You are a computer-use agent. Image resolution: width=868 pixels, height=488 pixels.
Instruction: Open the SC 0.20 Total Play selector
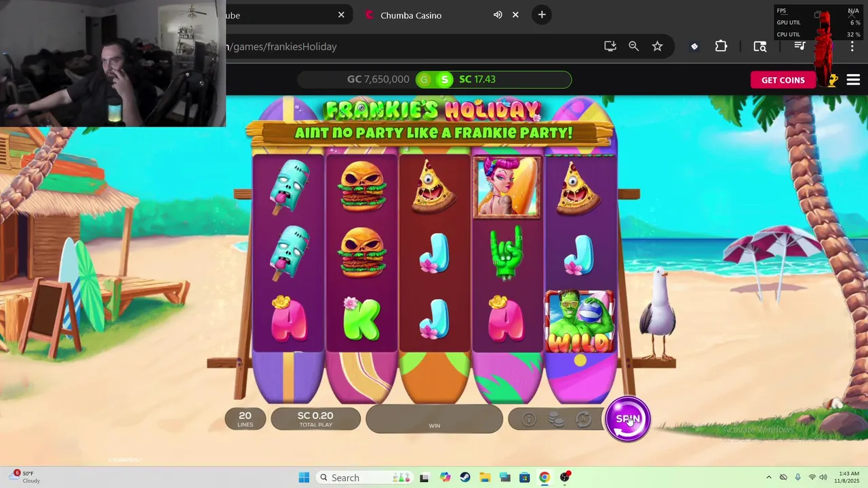click(x=315, y=419)
